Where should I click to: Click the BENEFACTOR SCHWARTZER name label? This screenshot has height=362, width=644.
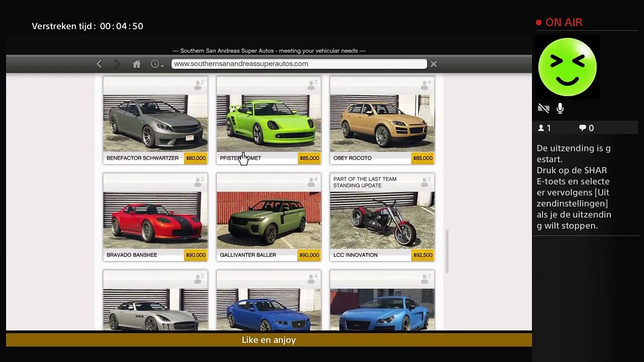pyautogui.click(x=142, y=158)
